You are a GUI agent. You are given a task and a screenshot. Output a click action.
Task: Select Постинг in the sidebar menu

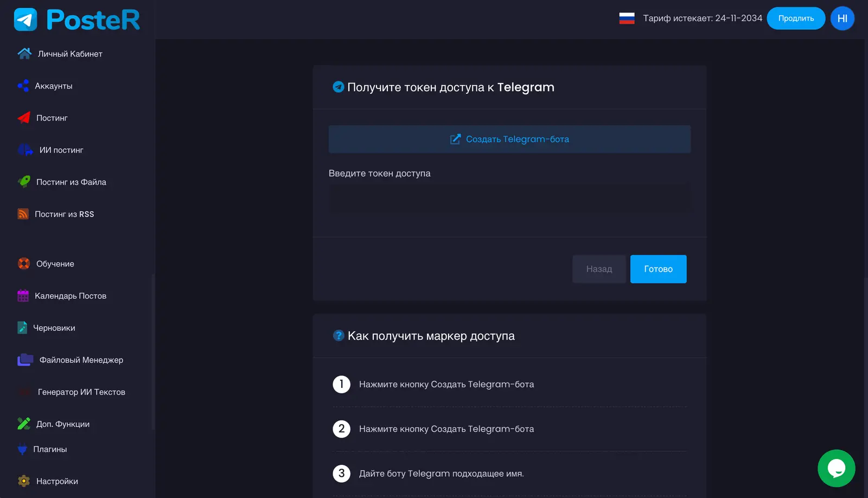[x=52, y=118]
